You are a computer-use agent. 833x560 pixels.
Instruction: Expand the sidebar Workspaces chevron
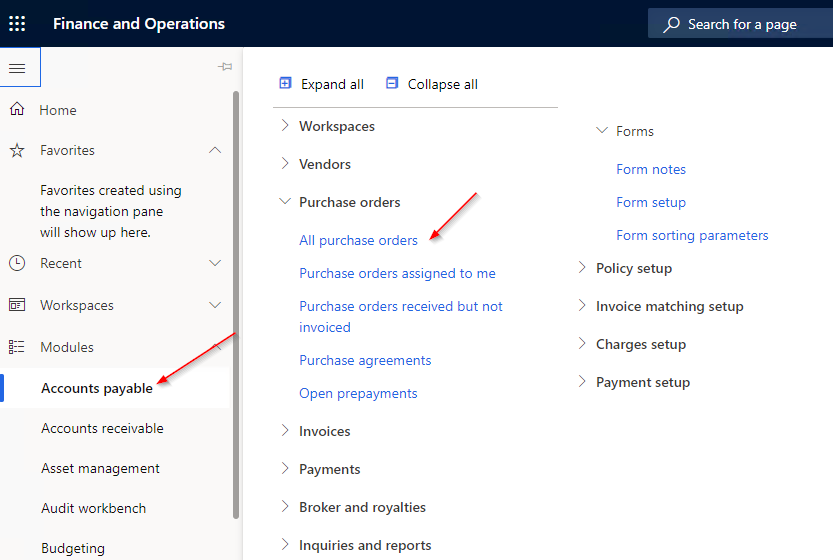pos(215,305)
